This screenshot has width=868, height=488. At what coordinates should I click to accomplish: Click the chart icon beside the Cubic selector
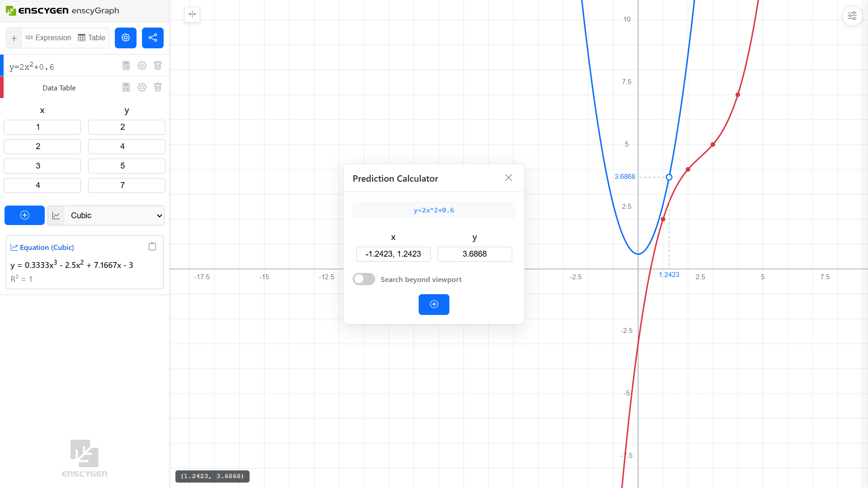pos(56,216)
